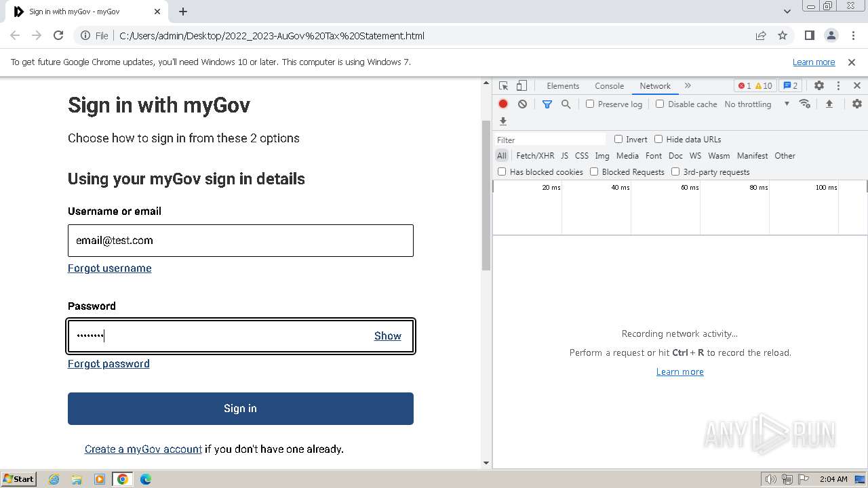This screenshot has height=488, width=868.
Task: Click the page vertical scrollbar thumb
Action: (x=486, y=195)
